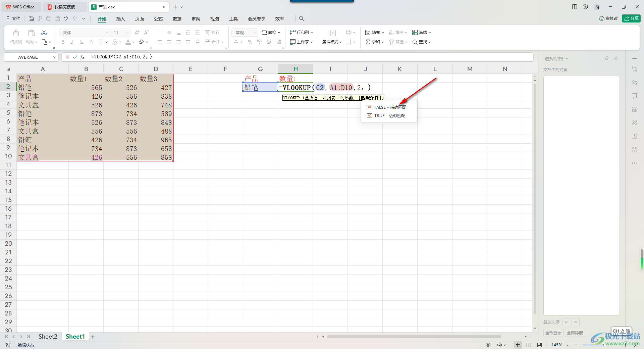Switch to the 插入 ribbon tab
Viewport: 644px width, 349px height.
(120, 19)
